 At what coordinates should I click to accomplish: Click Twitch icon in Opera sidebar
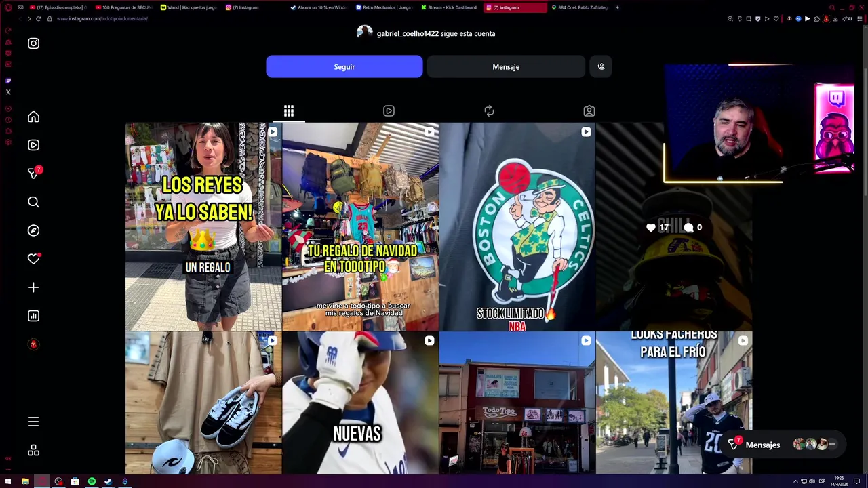pos(8,81)
